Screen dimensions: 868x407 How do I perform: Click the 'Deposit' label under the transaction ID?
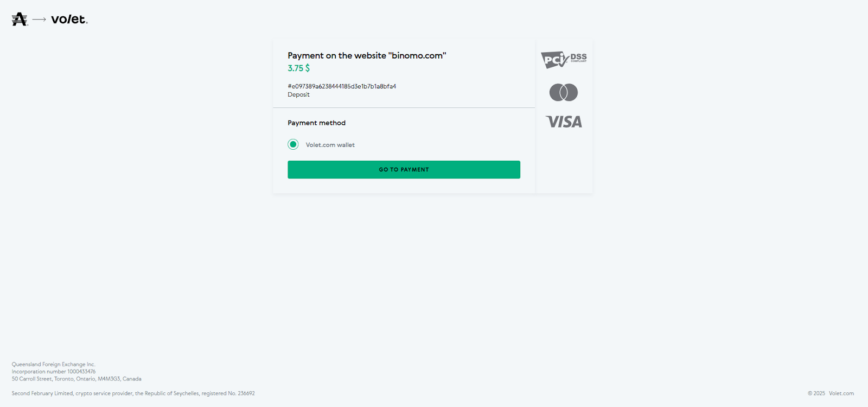(298, 94)
